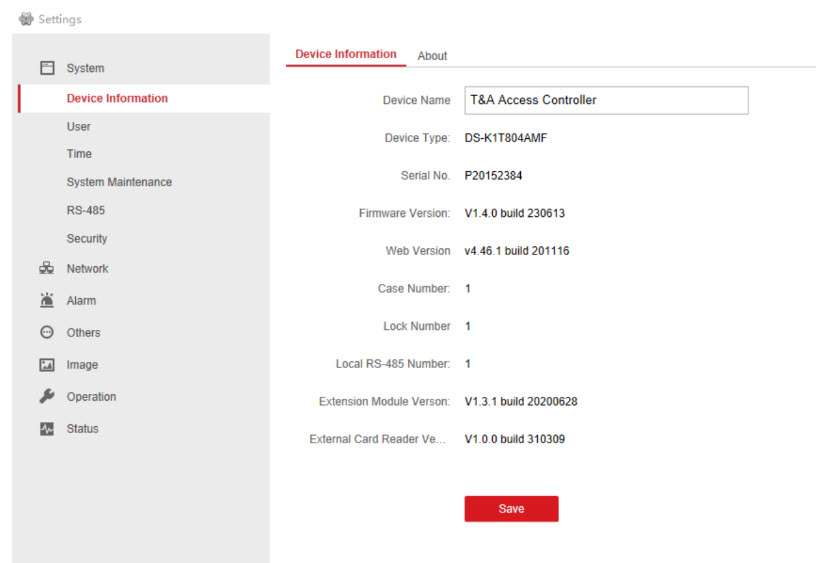The width and height of the screenshot is (816, 563).
Task: Click the System section window icon
Action: (46, 68)
